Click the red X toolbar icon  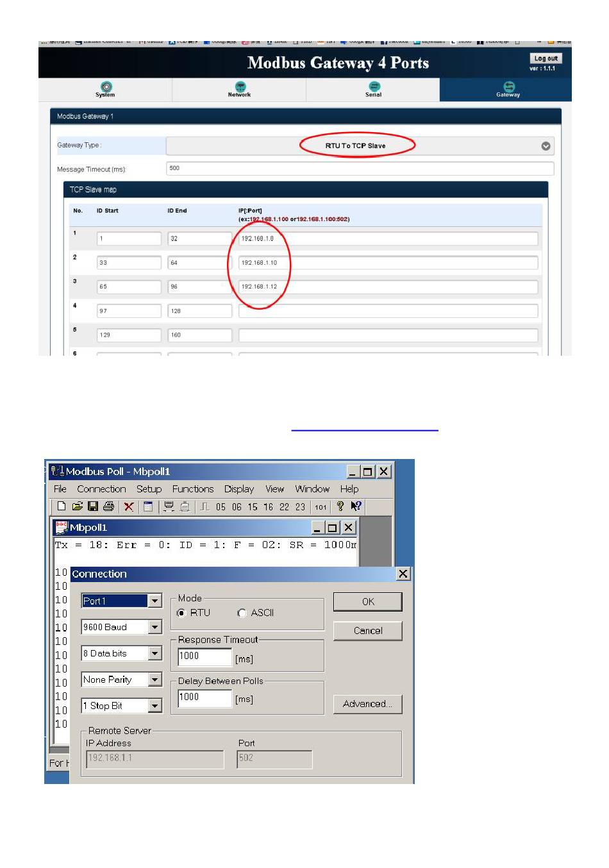pyautogui.click(x=129, y=506)
